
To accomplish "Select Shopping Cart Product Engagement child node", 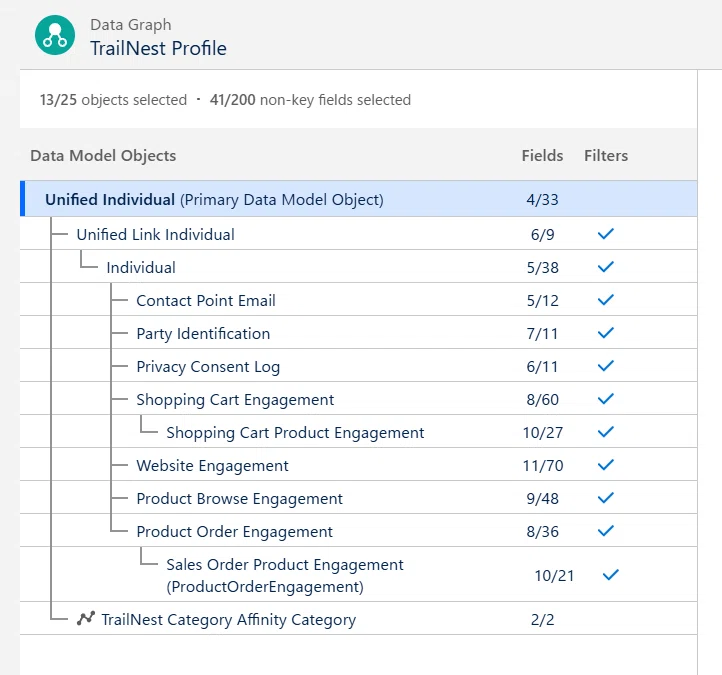I will (295, 433).
